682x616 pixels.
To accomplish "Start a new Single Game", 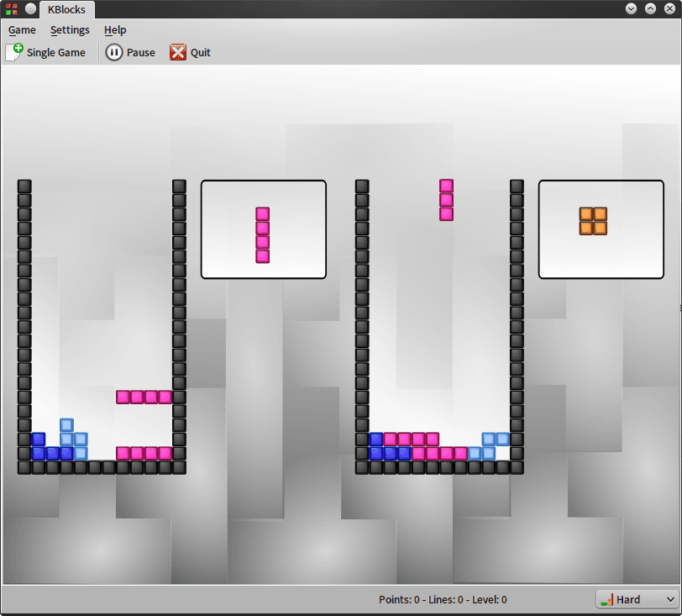I will [x=45, y=53].
